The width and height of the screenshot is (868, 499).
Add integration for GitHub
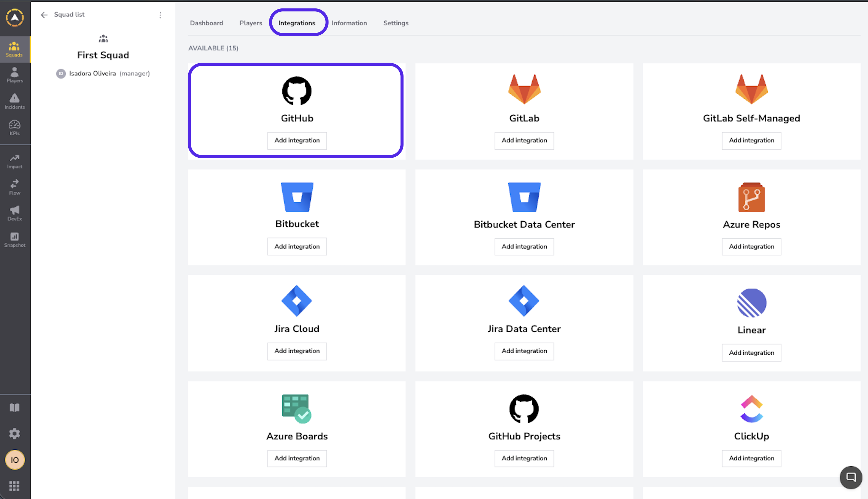(x=297, y=140)
